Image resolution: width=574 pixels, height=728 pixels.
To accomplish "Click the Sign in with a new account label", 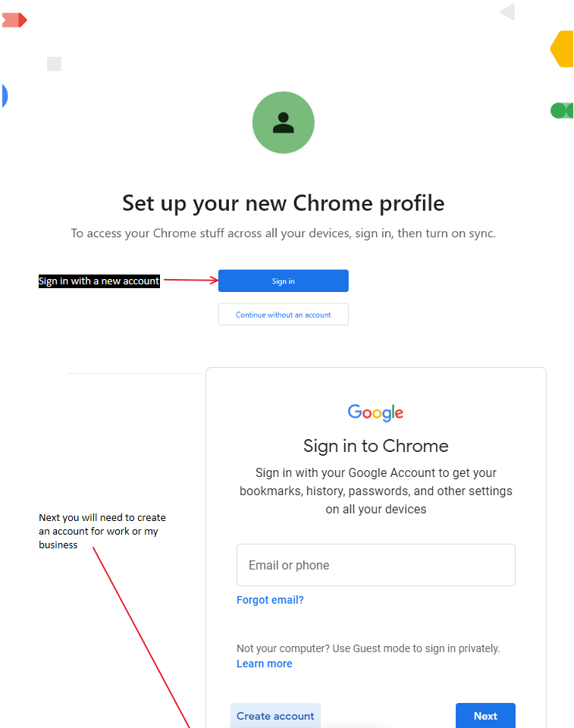I will (99, 281).
